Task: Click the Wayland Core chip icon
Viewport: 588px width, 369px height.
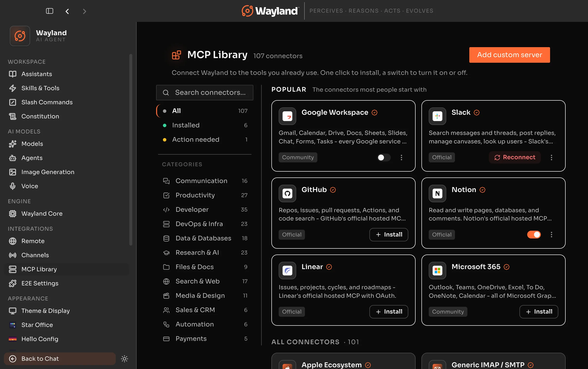Action: (12, 213)
